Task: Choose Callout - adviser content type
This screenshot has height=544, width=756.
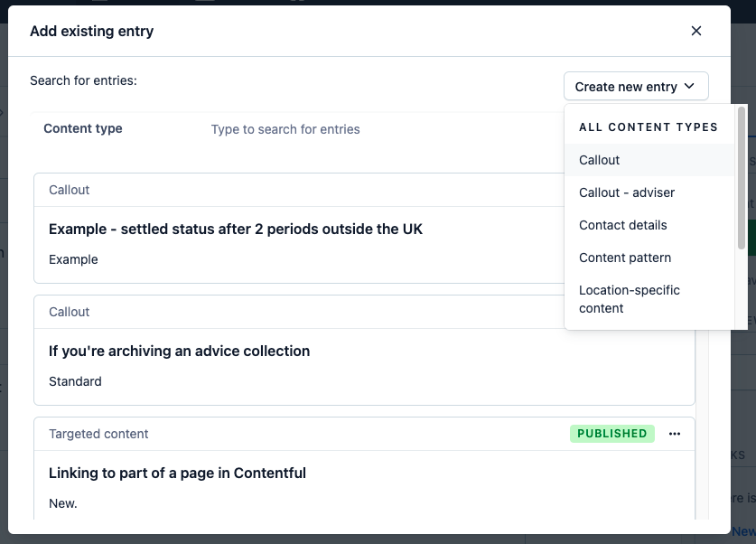Action: click(x=627, y=192)
